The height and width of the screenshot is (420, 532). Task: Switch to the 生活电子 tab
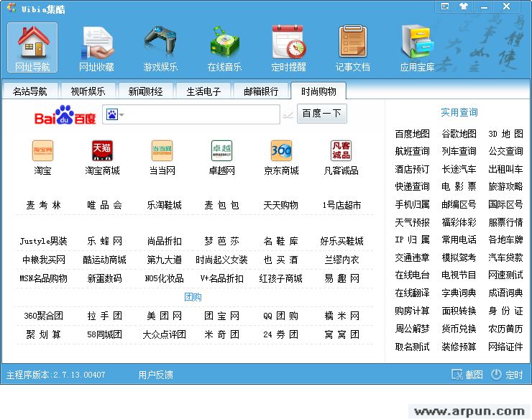point(203,91)
